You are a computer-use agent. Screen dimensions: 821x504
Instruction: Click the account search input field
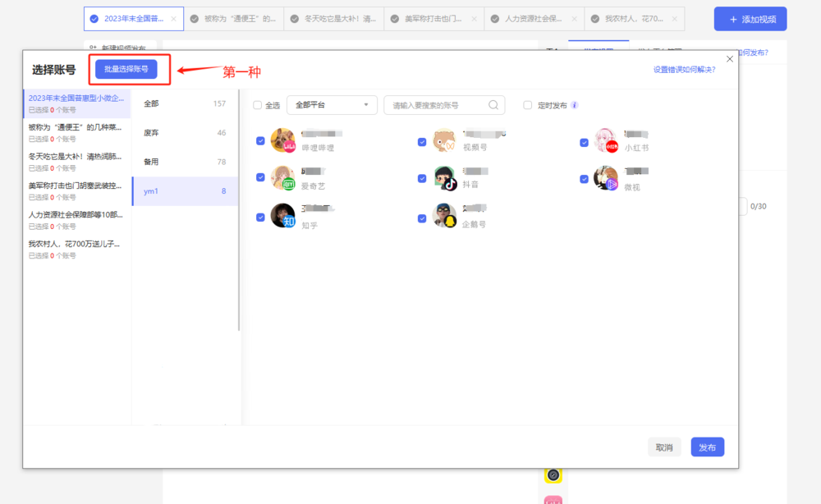coord(437,105)
